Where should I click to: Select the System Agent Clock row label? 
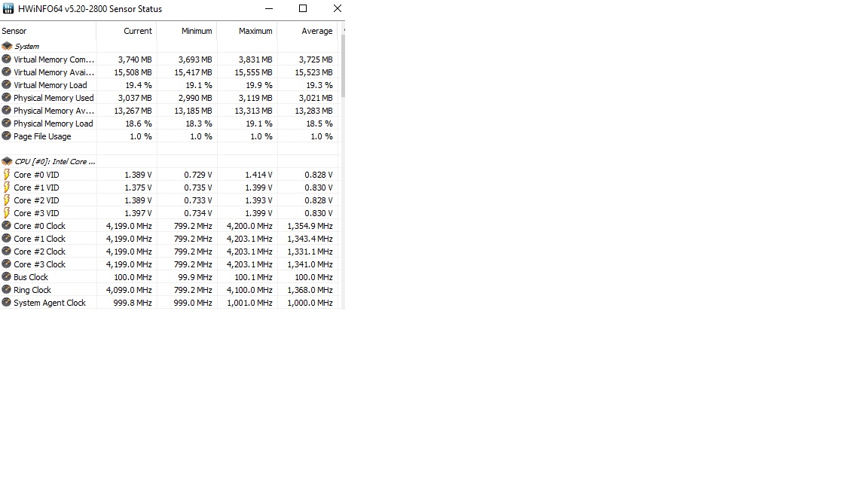tap(49, 303)
